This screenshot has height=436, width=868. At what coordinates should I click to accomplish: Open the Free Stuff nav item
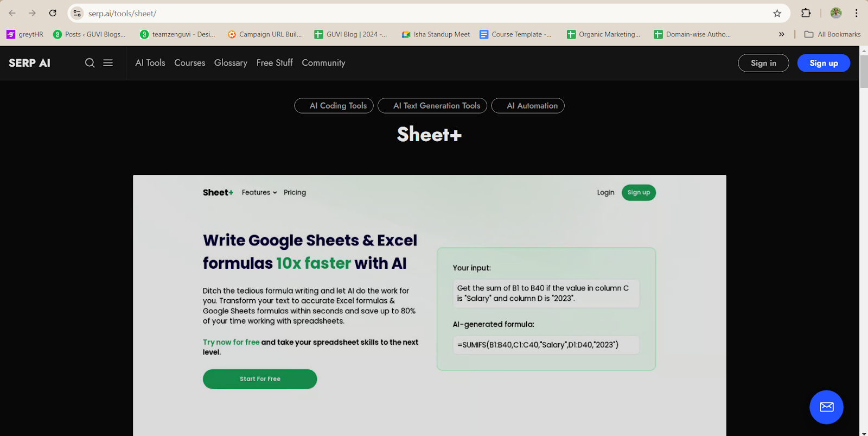coord(275,63)
